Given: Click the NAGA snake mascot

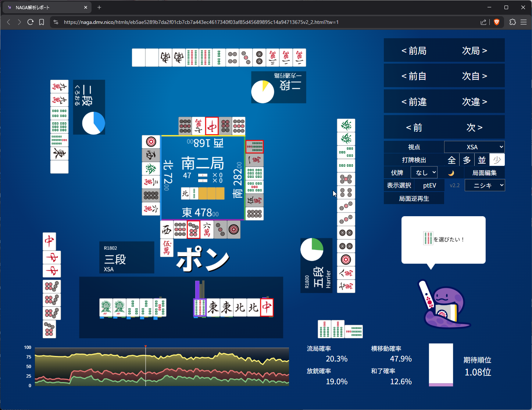Looking at the screenshot, I should pyautogui.click(x=444, y=304).
